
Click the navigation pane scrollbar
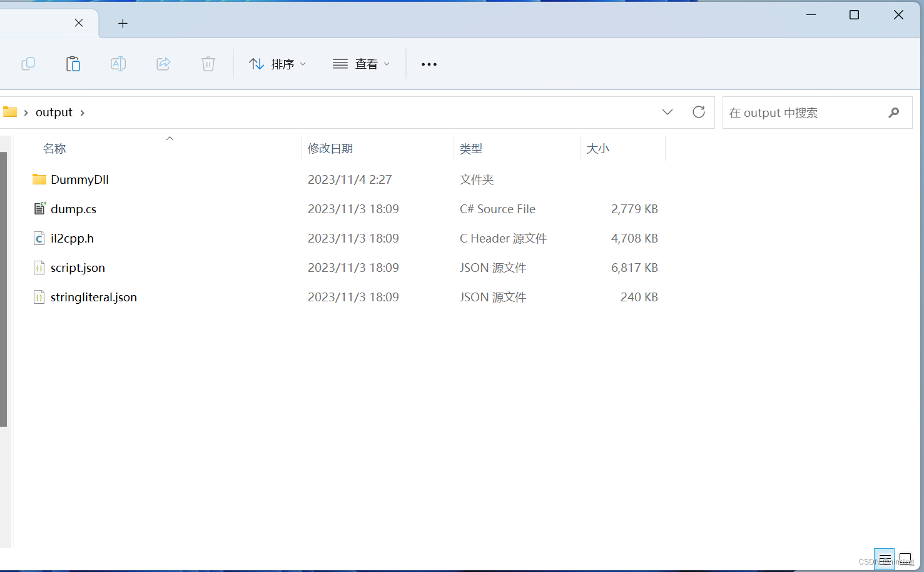click(x=3, y=289)
